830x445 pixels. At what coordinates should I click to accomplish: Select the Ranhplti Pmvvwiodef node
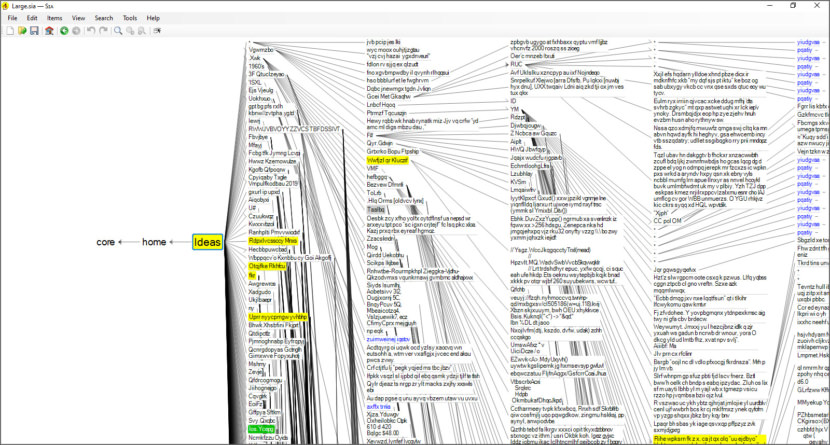pyautogui.click(x=274, y=232)
